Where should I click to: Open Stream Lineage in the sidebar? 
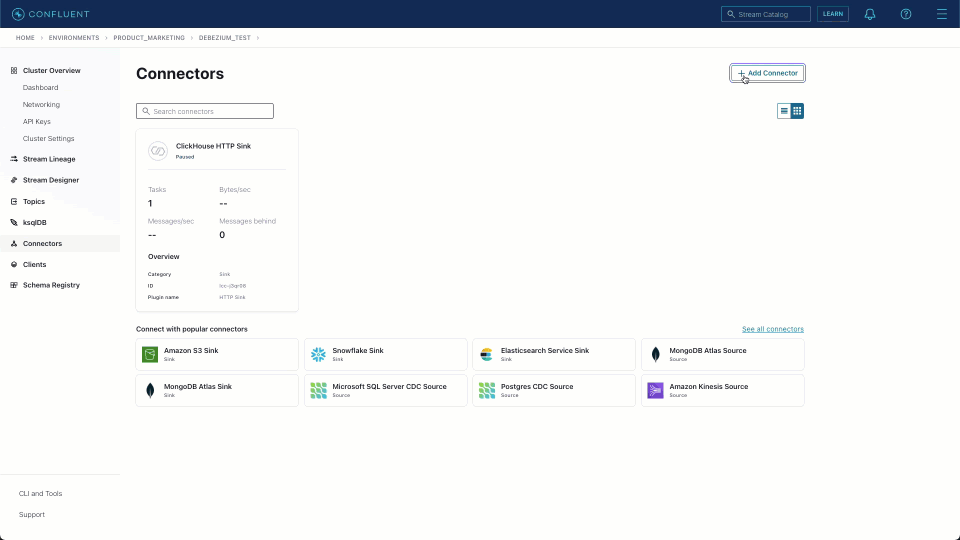[49, 159]
